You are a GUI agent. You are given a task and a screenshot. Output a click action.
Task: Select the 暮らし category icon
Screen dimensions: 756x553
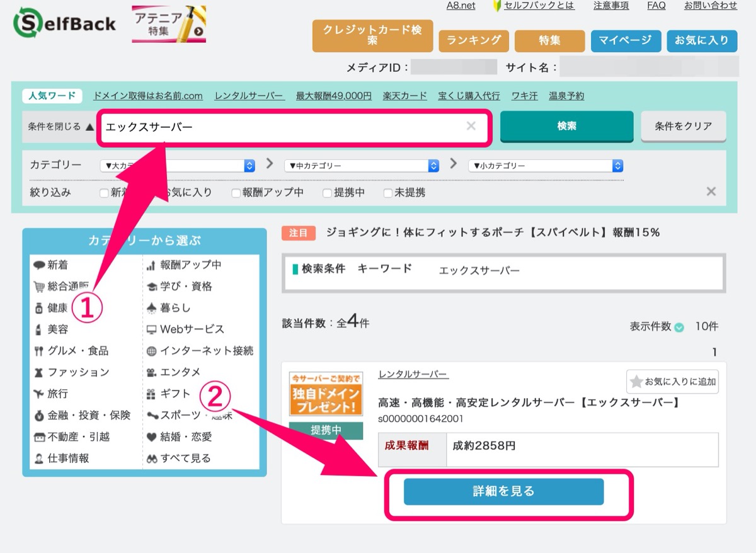151,308
